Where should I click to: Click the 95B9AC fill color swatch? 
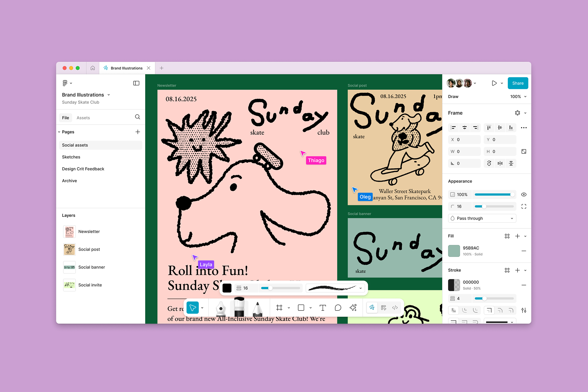[454, 251]
